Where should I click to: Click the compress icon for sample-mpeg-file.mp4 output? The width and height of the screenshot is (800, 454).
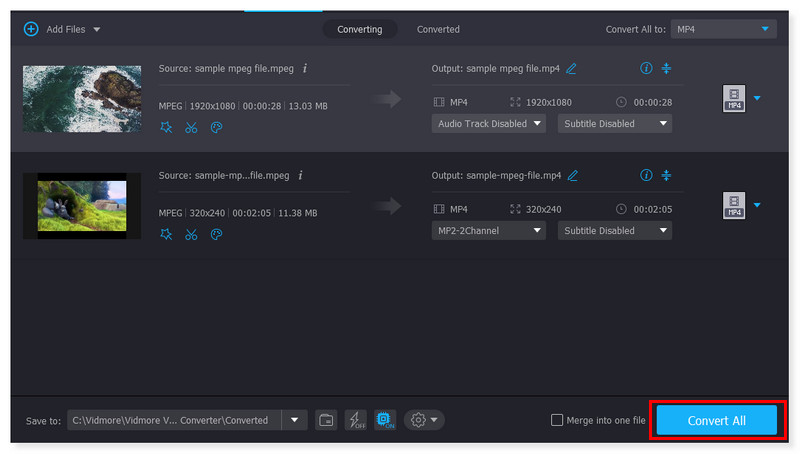pos(667,175)
